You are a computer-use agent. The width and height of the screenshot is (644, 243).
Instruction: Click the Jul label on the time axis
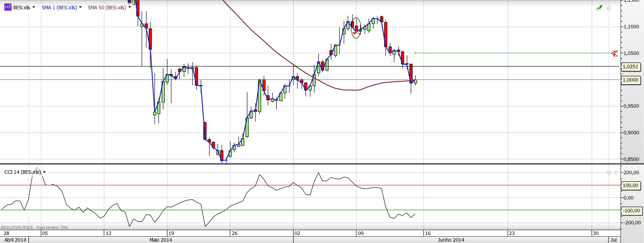pos(613,240)
